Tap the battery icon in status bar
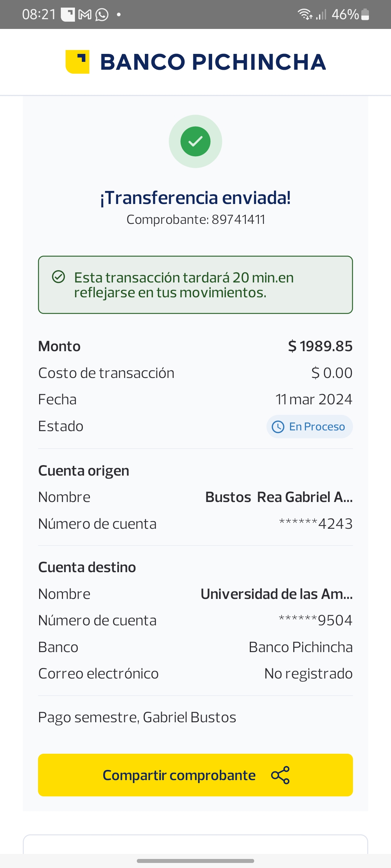The image size is (391, 868). pyautogui.click(x=365, y=14)
